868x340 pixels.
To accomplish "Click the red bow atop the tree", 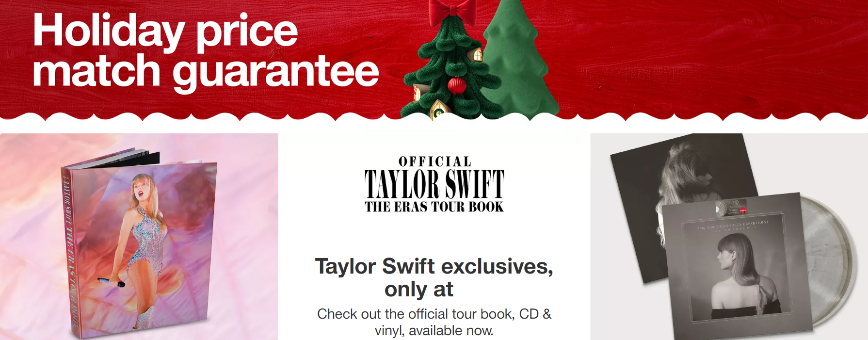I will [453, 12].
